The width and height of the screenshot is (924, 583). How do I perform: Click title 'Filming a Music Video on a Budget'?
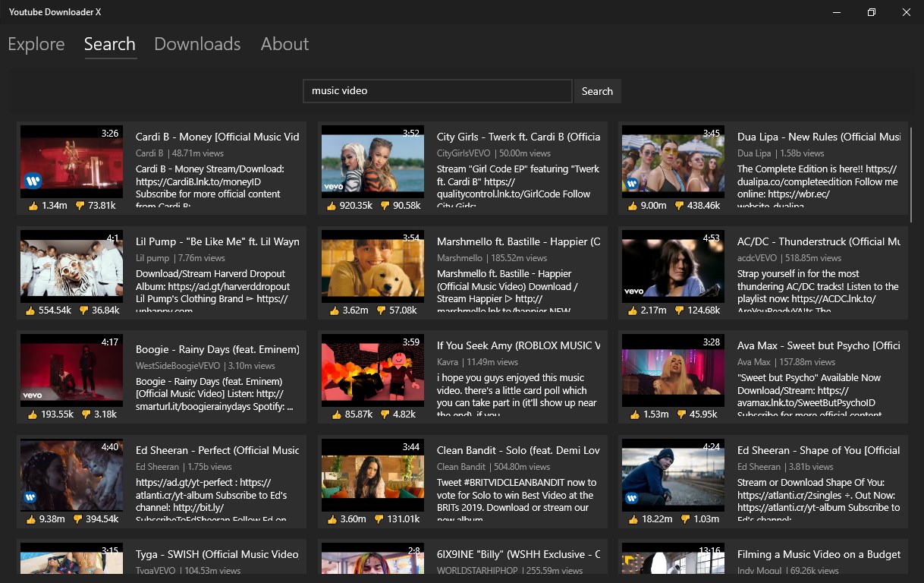point(819,555)
